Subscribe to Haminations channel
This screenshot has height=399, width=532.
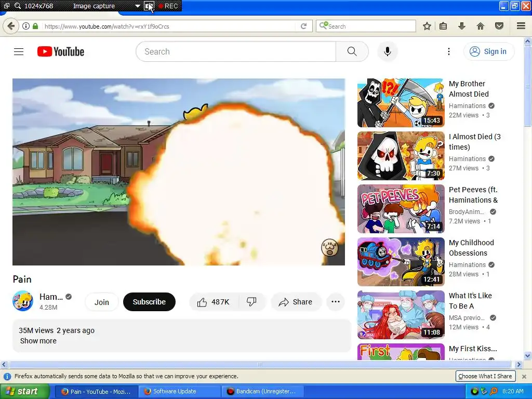click(x=149, y=302)
